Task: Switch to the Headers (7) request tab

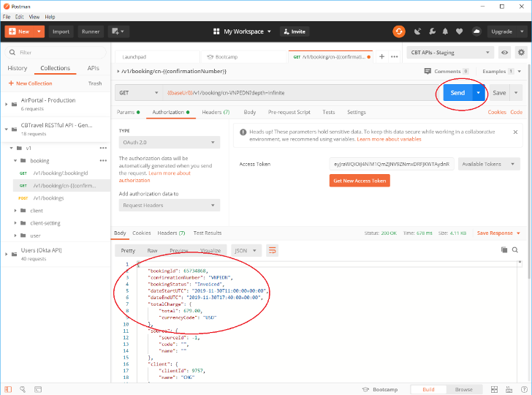Action: (216, 112)
